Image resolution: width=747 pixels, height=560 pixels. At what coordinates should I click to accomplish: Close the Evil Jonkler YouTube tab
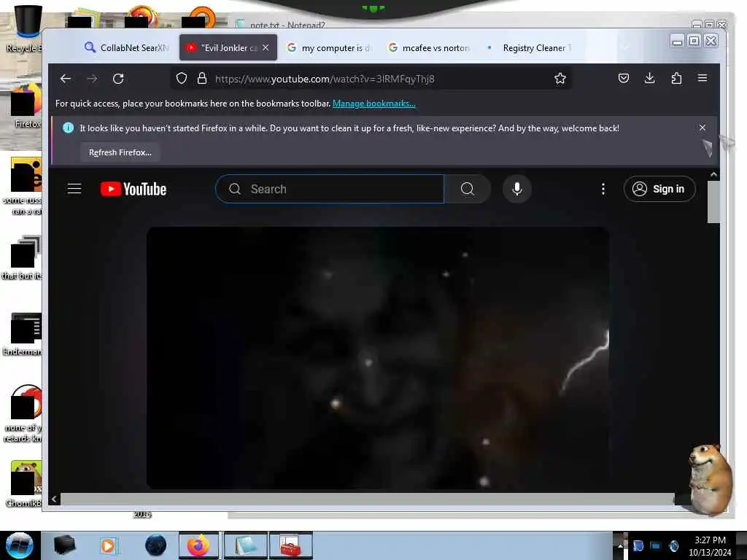(x=266, y=47)
